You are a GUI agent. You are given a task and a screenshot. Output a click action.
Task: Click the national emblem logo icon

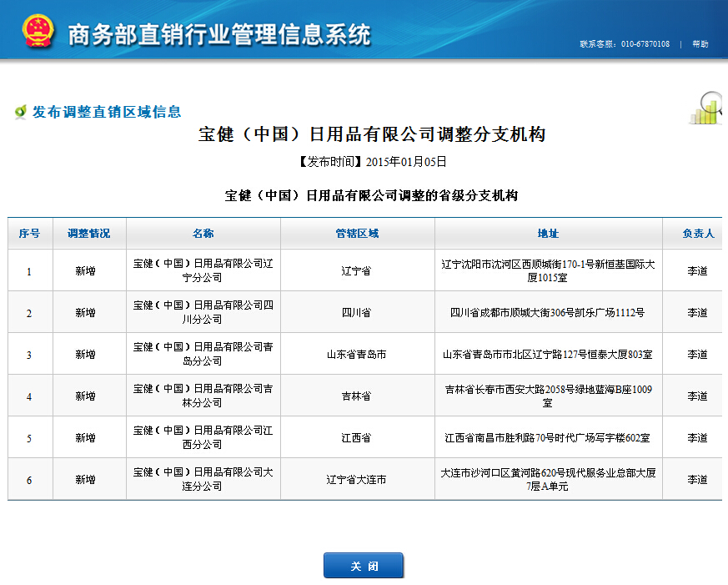38,31
